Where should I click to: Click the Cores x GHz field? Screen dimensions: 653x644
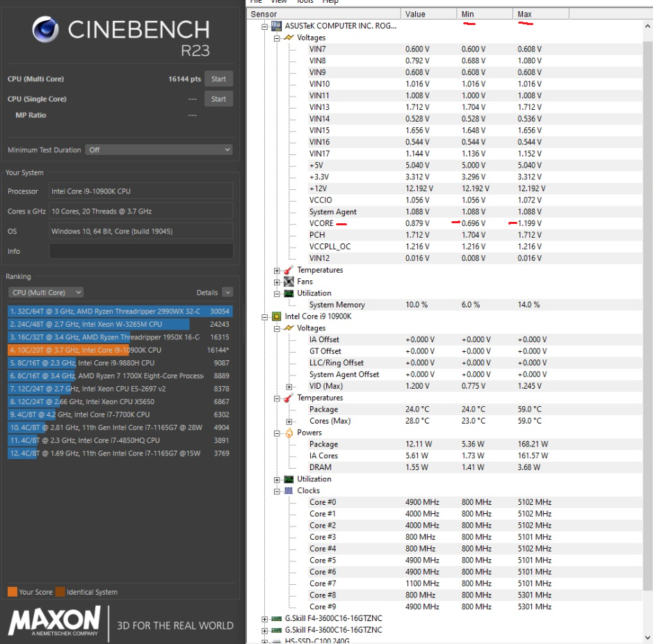tap(141, 211)
